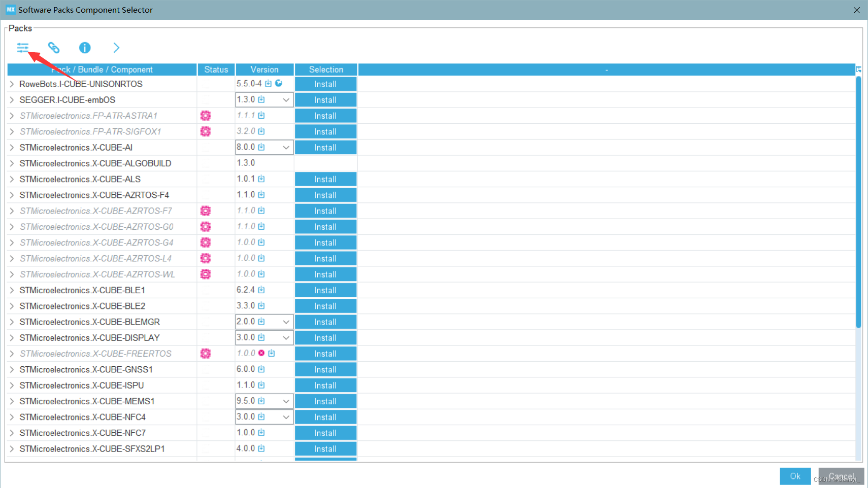Select the STMicroelectronics.X-CUBE-DISPLAY row name
868x488 pixels.
pos(89,338)
